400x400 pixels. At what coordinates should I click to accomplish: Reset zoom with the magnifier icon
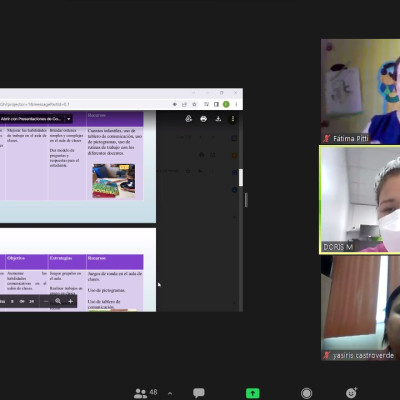58,301
